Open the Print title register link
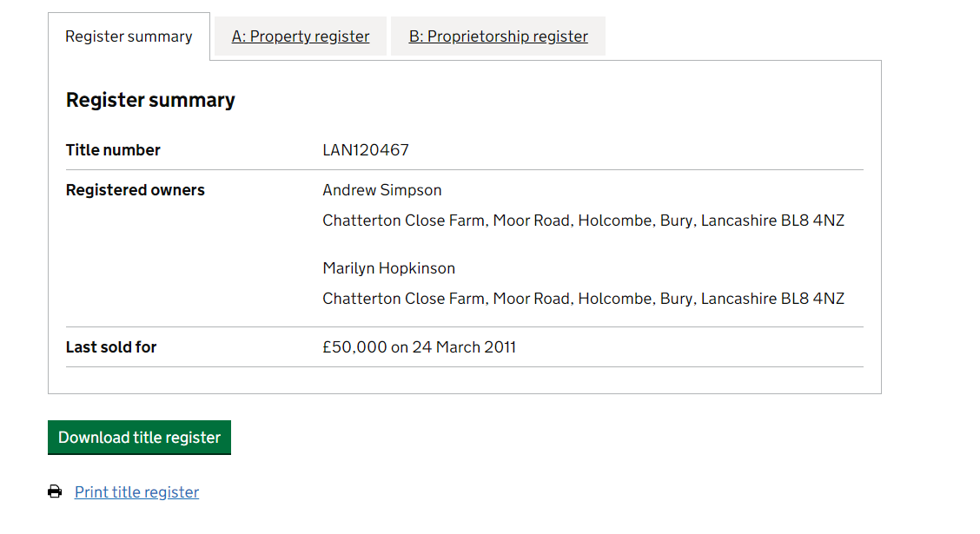The width and height of the screenshot is (980, 534). pyautogui.click(x=137, y=492)
